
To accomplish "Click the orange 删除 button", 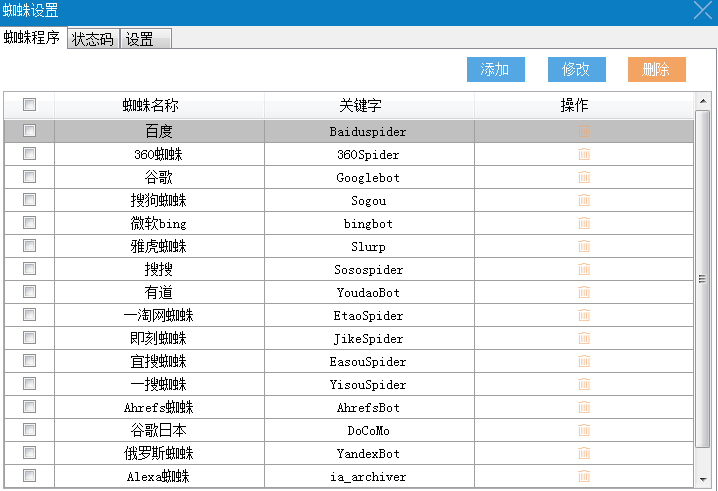I will click(657, 70).
